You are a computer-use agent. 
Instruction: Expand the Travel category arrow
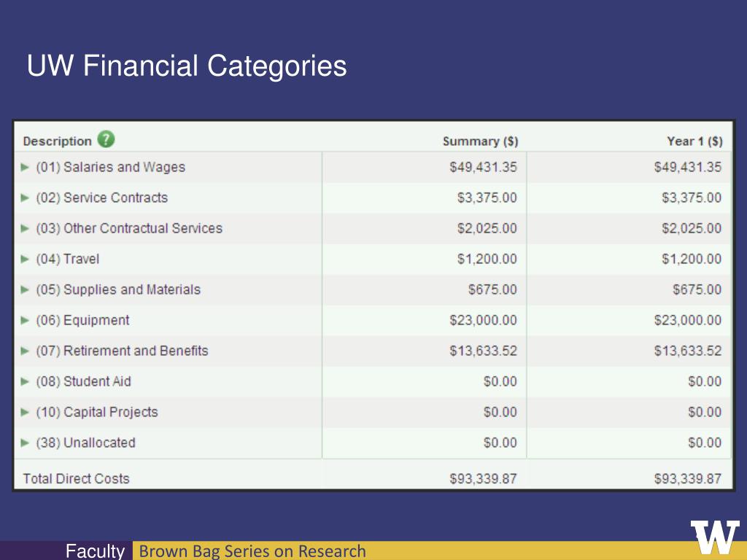[x=26, y=259]
